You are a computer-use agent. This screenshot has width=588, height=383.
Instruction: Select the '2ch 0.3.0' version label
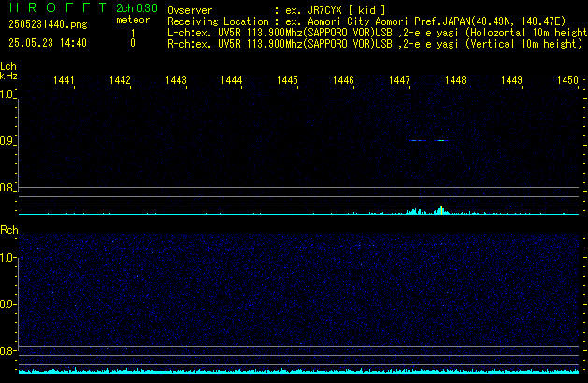tap(136, 8)
